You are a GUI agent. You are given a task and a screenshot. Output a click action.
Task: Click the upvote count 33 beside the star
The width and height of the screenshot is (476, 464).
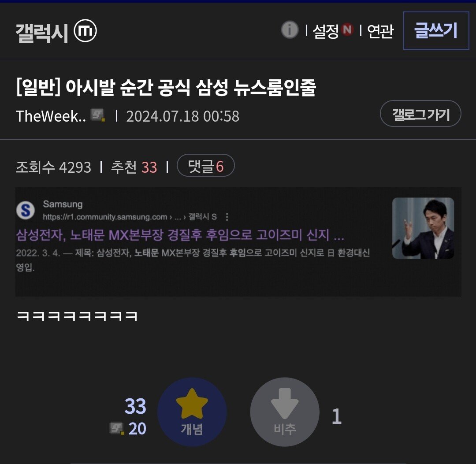pyautogui.click(x=135, y=406)
